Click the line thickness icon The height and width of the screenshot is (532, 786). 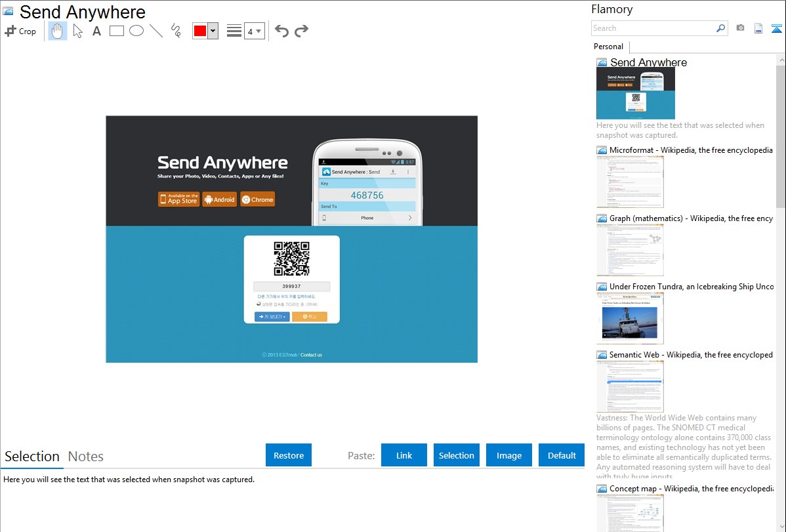point(234,31)
